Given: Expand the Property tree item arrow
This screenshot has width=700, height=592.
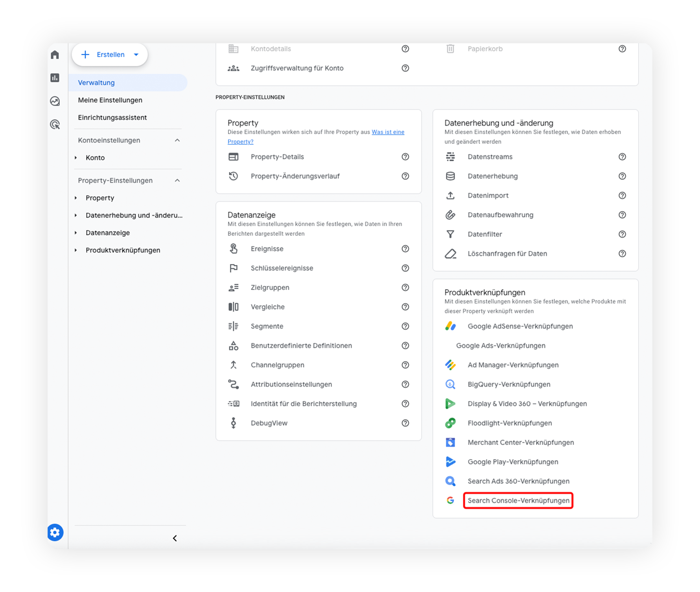Looking at the screenshot, I should (76, 198).
